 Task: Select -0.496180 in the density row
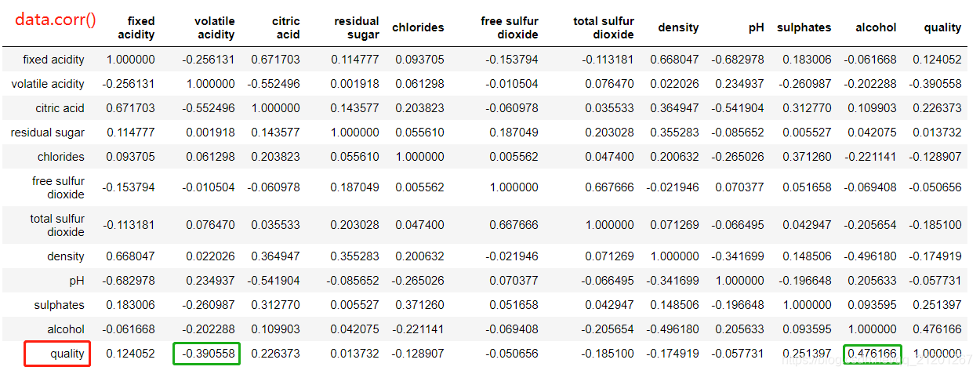[x=870, y=256]
